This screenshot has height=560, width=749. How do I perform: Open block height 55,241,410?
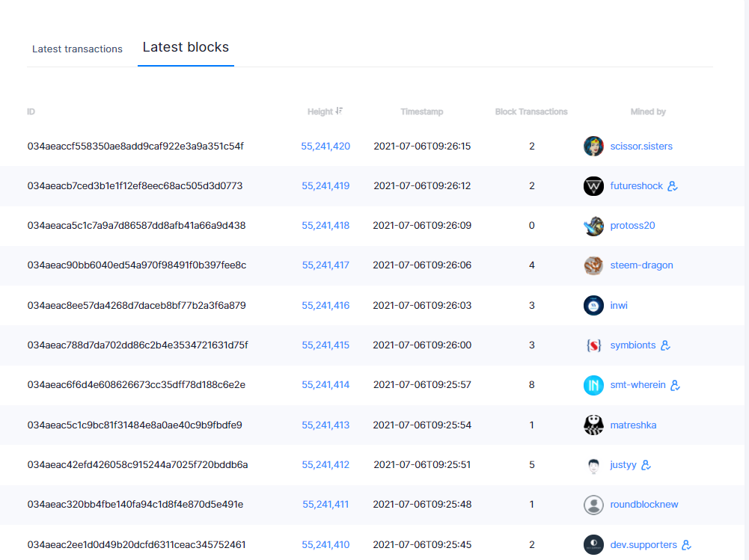325,544
